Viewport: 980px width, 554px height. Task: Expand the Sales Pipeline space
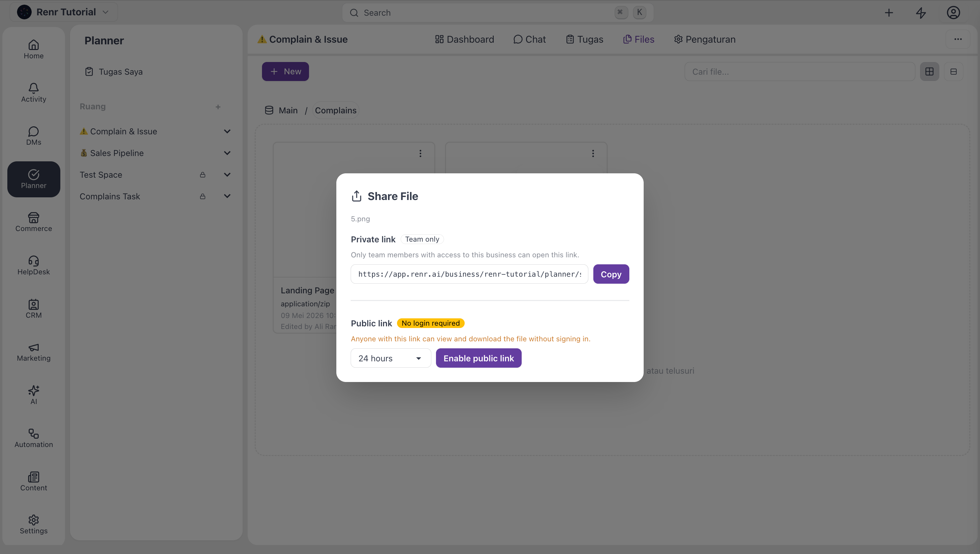point(227,153)
